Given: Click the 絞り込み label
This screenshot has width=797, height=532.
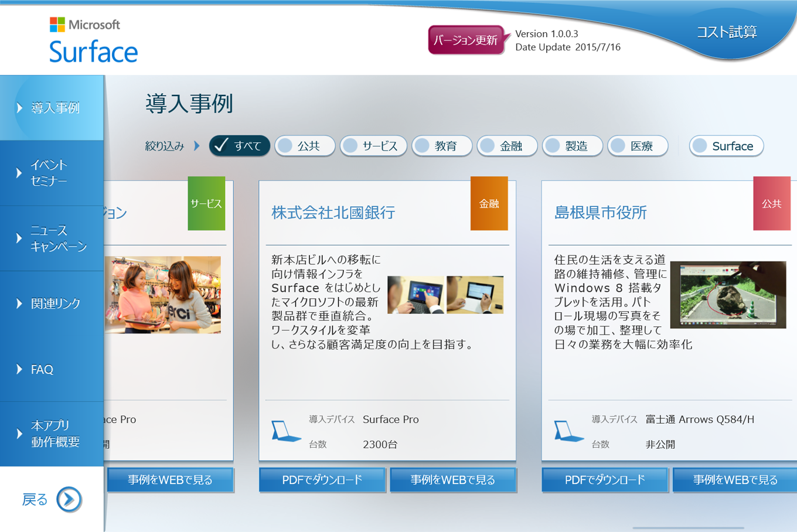Looking at the screenshot, I should click(x=165, y=146).
